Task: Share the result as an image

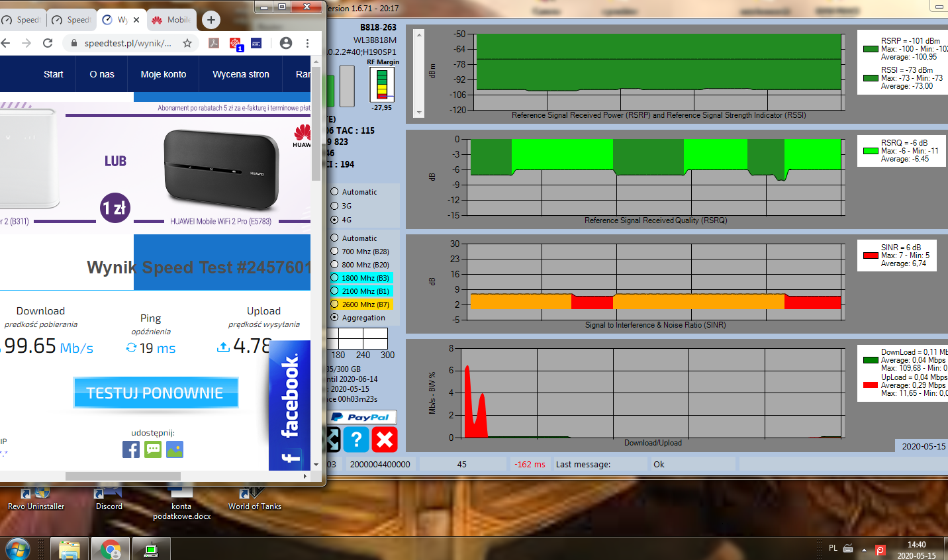Action: coord(175,450)
